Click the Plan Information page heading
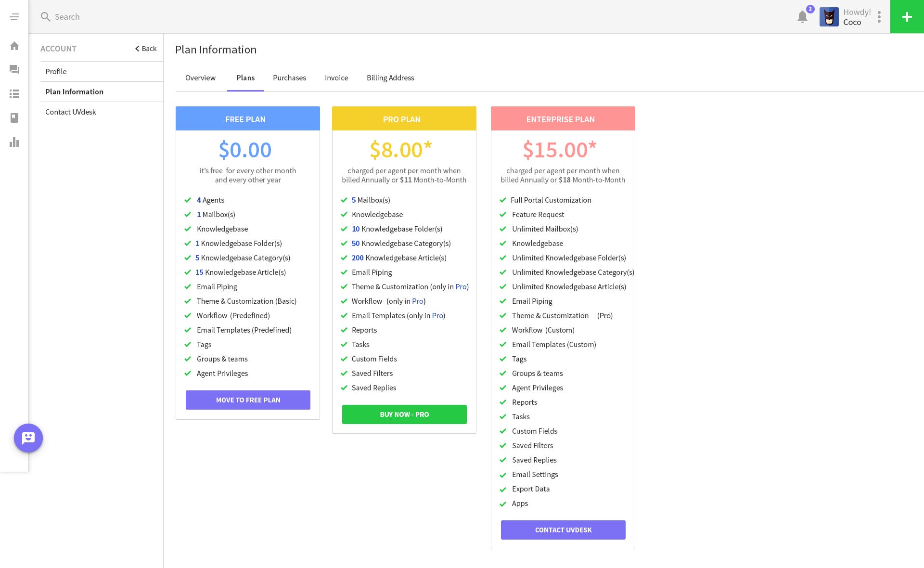 pyautogui.click(x=216, y=50)
